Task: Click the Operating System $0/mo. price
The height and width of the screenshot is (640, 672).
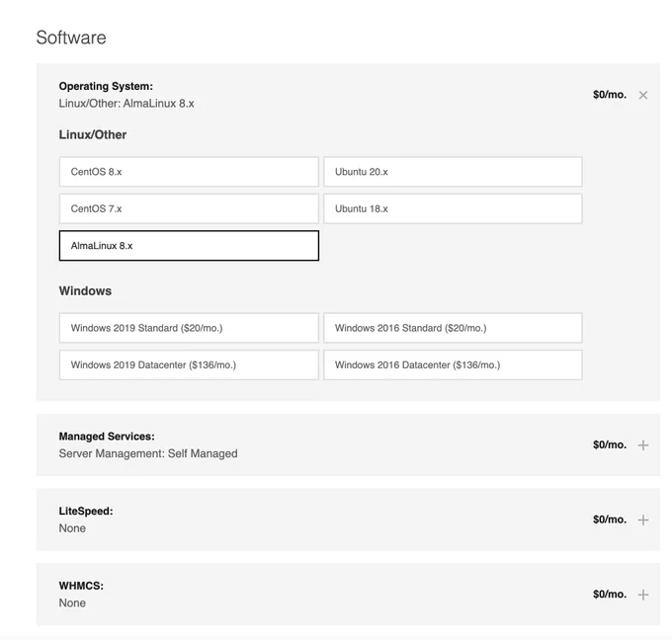Action: coord(610,95)
